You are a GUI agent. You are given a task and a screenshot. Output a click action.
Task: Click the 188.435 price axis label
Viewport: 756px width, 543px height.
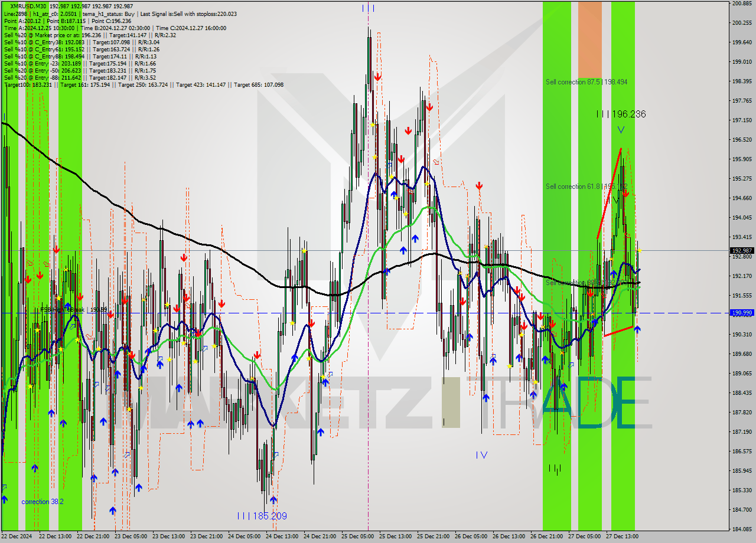(742, 393)
